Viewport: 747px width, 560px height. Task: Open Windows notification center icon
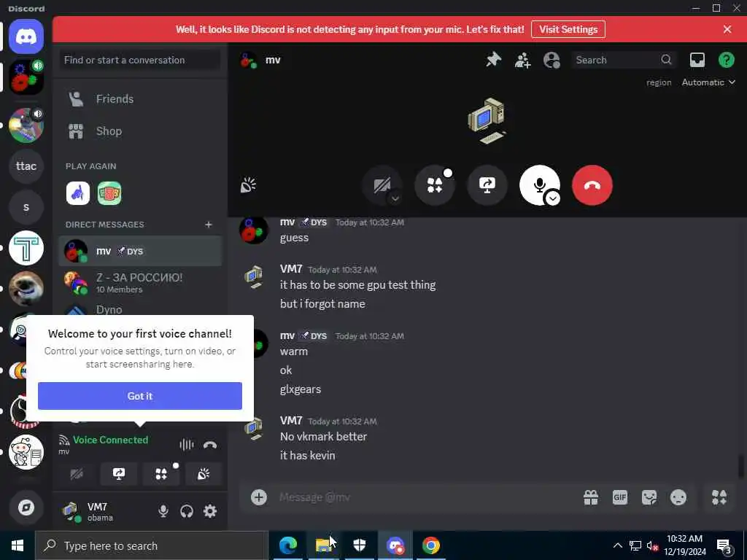[x=724, y=546]
